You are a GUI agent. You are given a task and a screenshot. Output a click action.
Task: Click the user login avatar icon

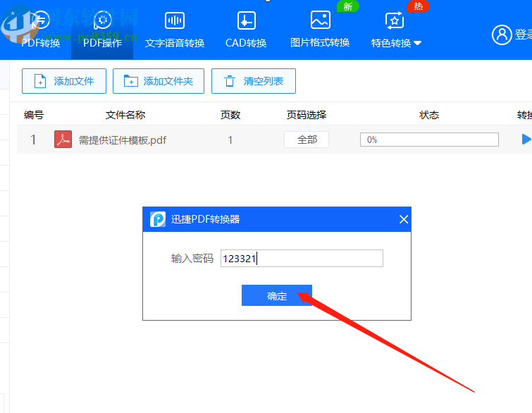tap(502, 35)
